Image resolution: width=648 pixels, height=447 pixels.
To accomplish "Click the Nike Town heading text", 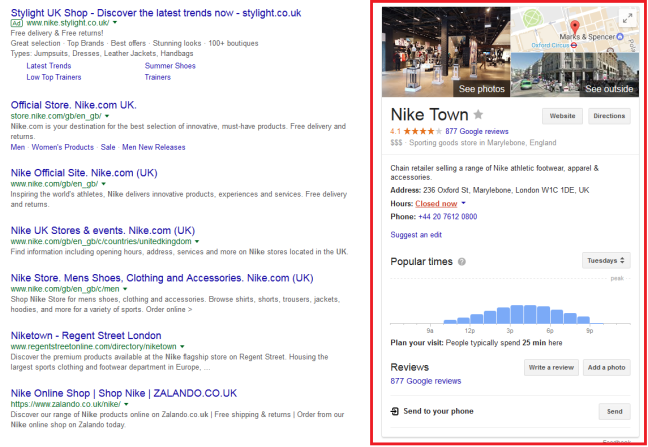I will click(429, 114).
